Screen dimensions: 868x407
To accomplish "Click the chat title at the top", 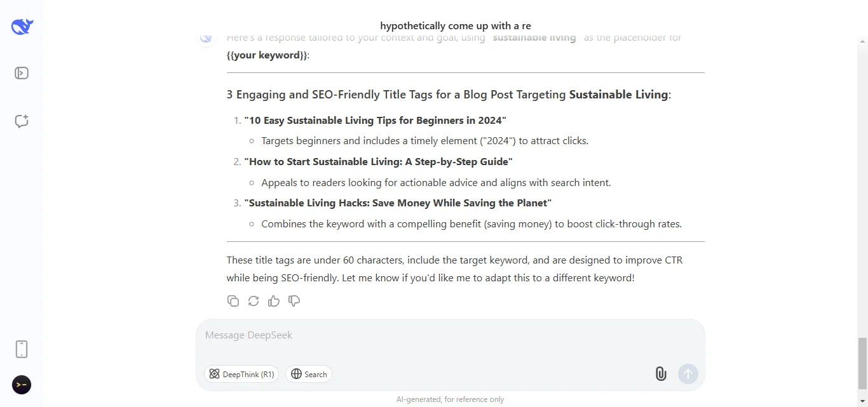I will click(x=456, y=26).
